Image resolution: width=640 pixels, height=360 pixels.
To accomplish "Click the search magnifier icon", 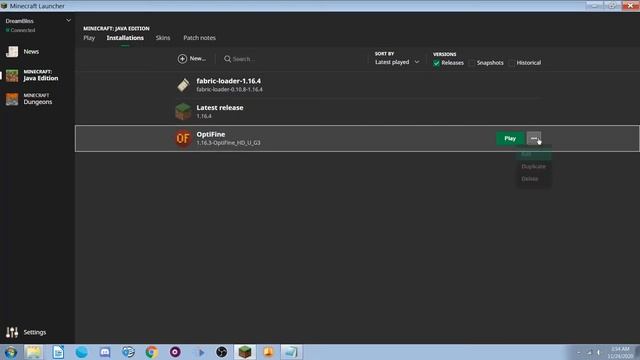I will coord(227,59).
